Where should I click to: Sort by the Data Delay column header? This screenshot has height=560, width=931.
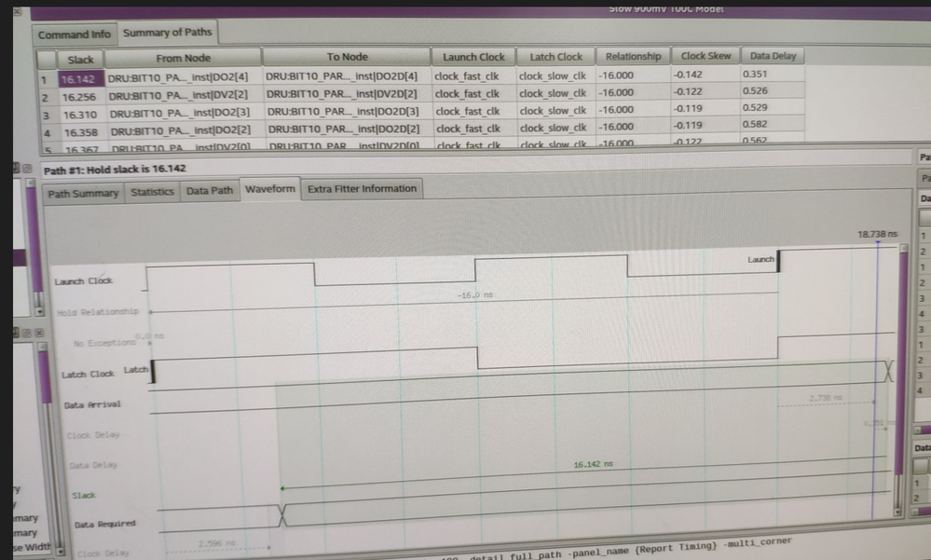pos(773,56)
